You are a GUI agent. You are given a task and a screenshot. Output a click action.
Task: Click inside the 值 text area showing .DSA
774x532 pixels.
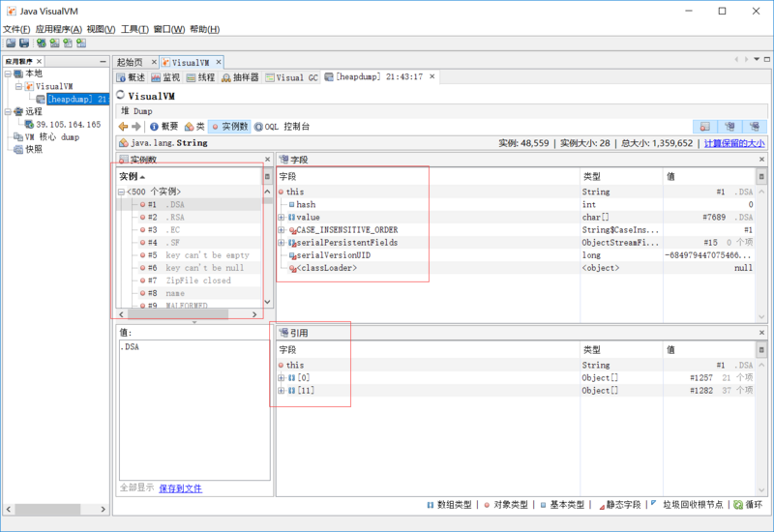tap(194, 409)
